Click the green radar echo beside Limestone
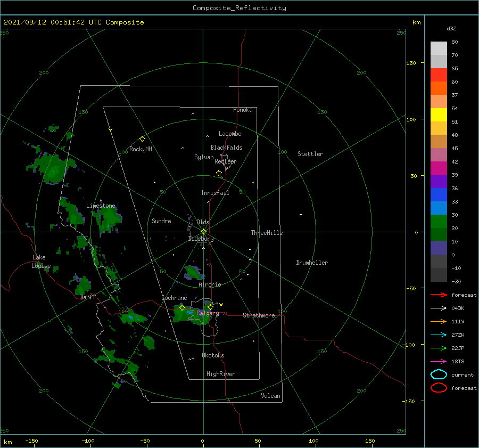 (109, 218)
